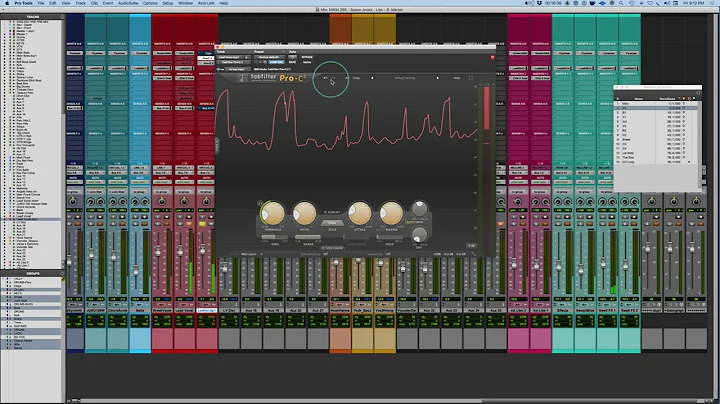Open the Avid Link menu
Viewport: 720px width, 404px height.
coord(206,3)
